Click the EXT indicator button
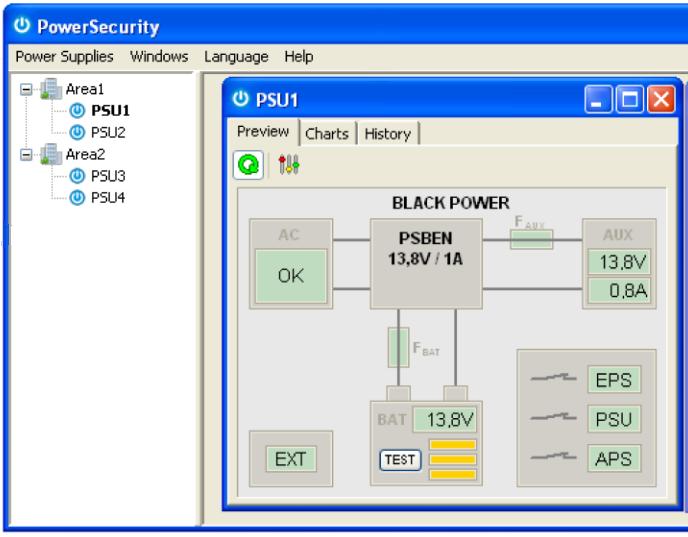 click(x=291, y=459)
